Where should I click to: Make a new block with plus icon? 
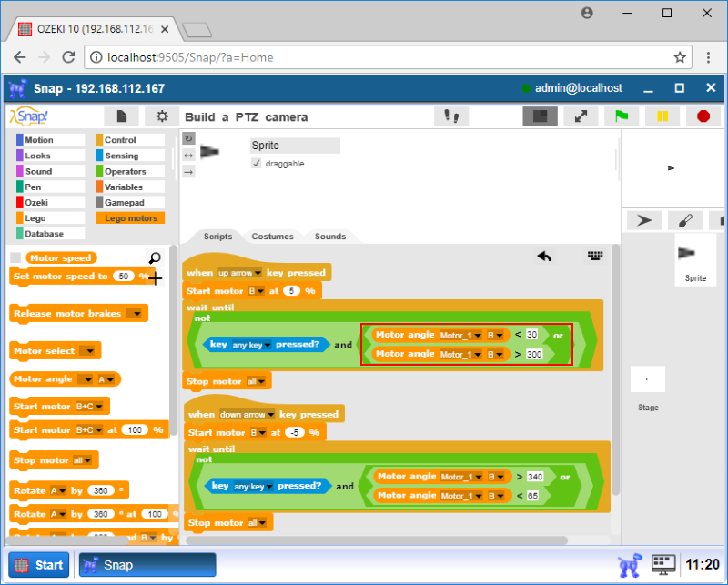pos(155,278)
